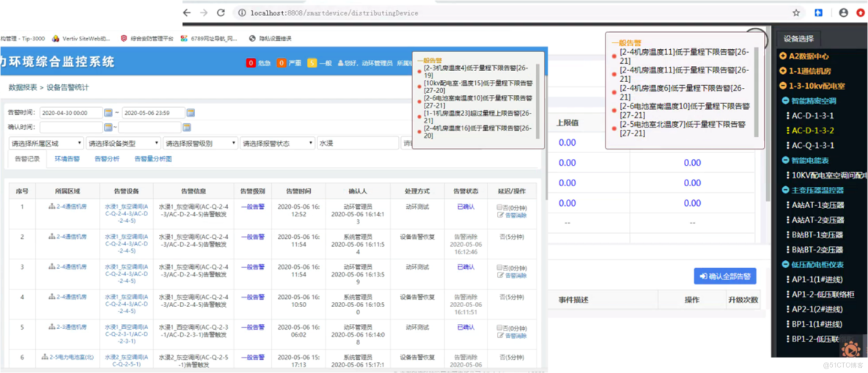
Task: Focus the 水浸 keyword input field
Action: click(358, 144)
